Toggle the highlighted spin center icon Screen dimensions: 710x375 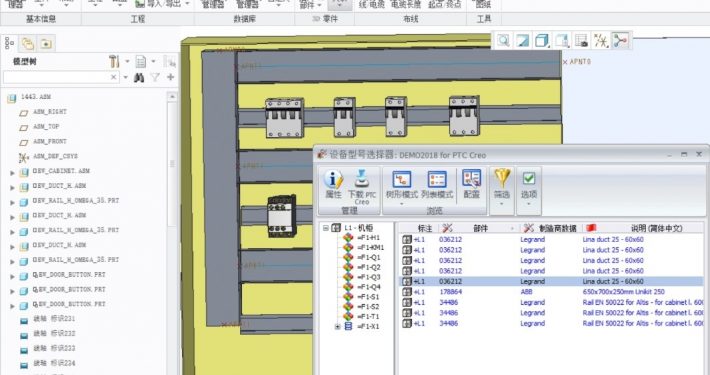[x=620, y=41]
